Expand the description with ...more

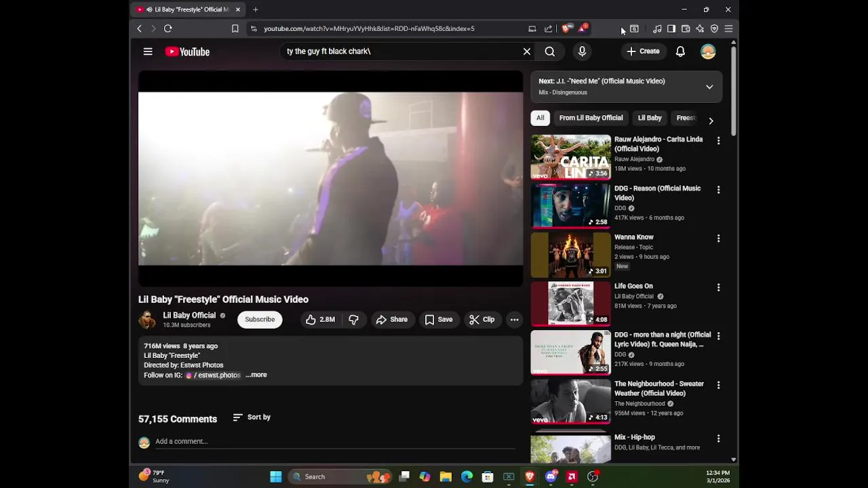256,375
